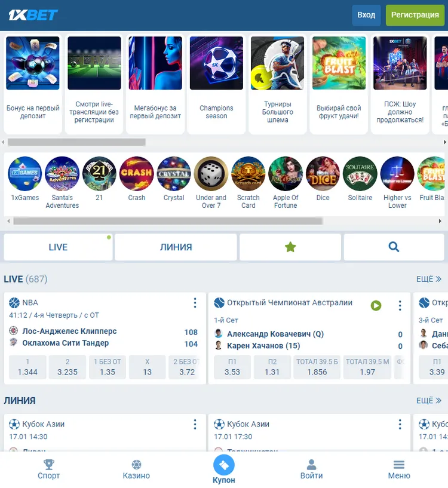Select ТОТАЛ 39.5 М at 1.97
Image resolution: width=448 pixels, height=488 pixels.
[x=367, y=367]
